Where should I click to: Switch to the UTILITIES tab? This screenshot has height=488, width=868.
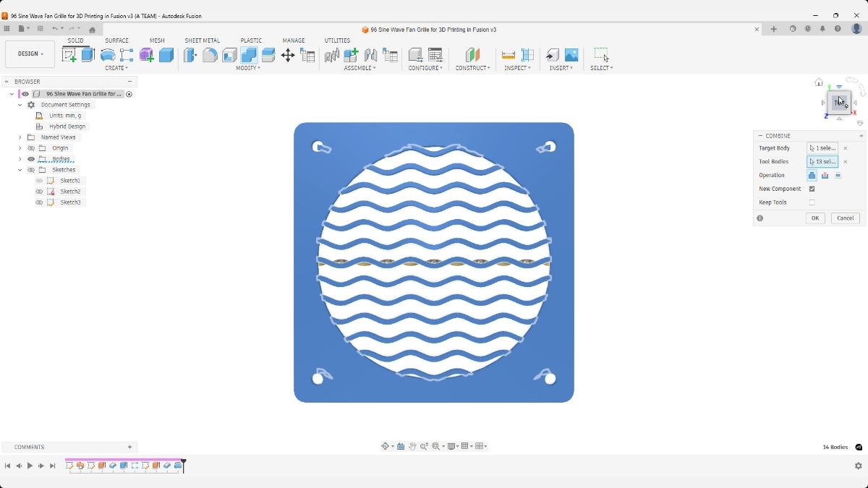pyautogui.click(x=337, y=40)
